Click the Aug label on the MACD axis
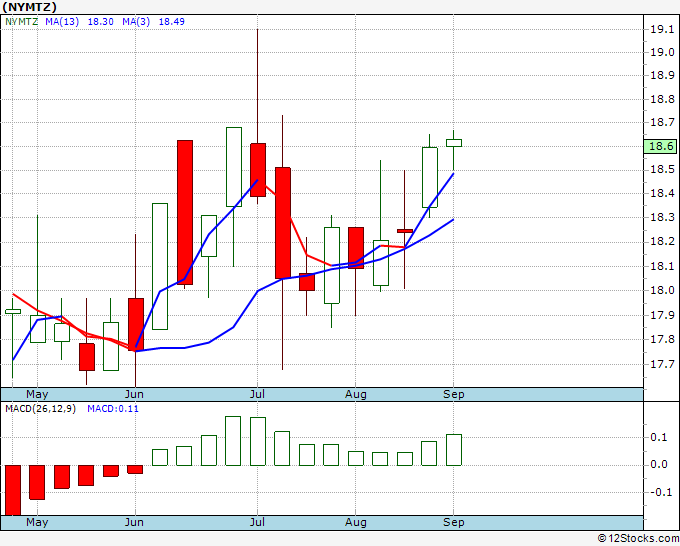The image size is (680, 546). pyautogui.click(x=356, y=523)
